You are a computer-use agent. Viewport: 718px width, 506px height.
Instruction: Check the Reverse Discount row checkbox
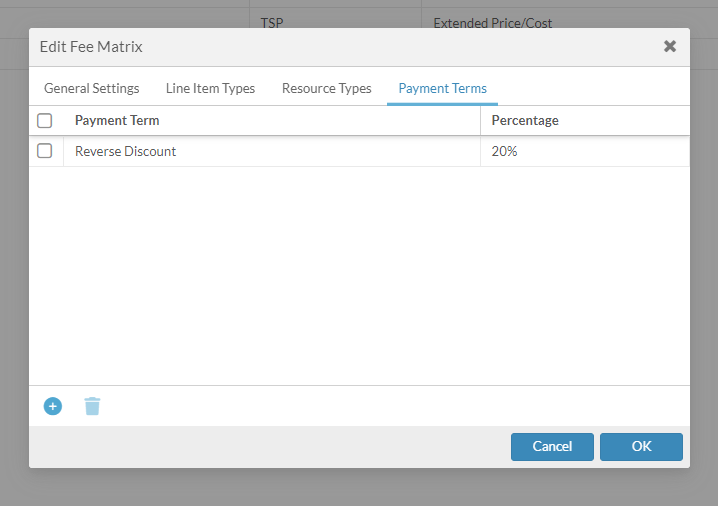tap(45, 151)
